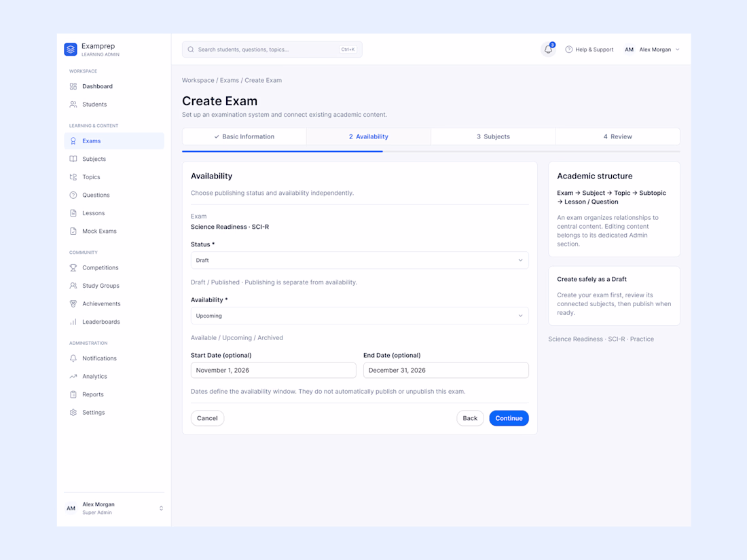Click the Settings gear icon
This screenshot has height=560, width=747.
tap(73, 413)
